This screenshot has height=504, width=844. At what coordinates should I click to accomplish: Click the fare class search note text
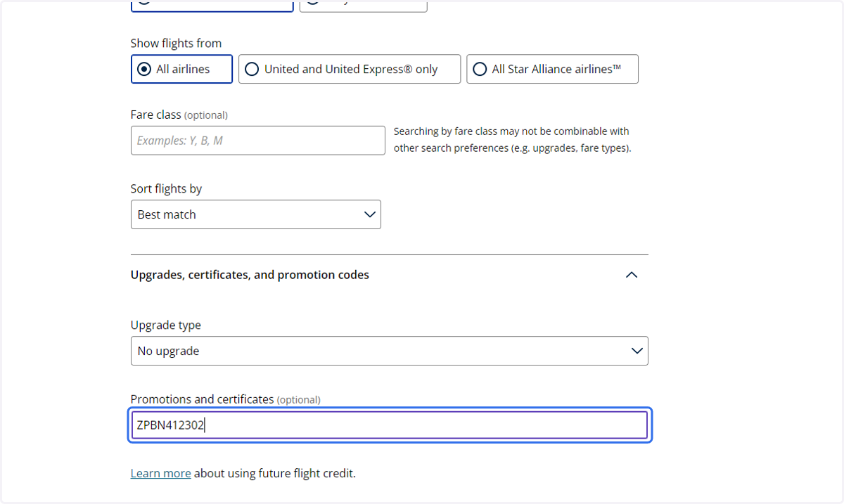point(512,140)
